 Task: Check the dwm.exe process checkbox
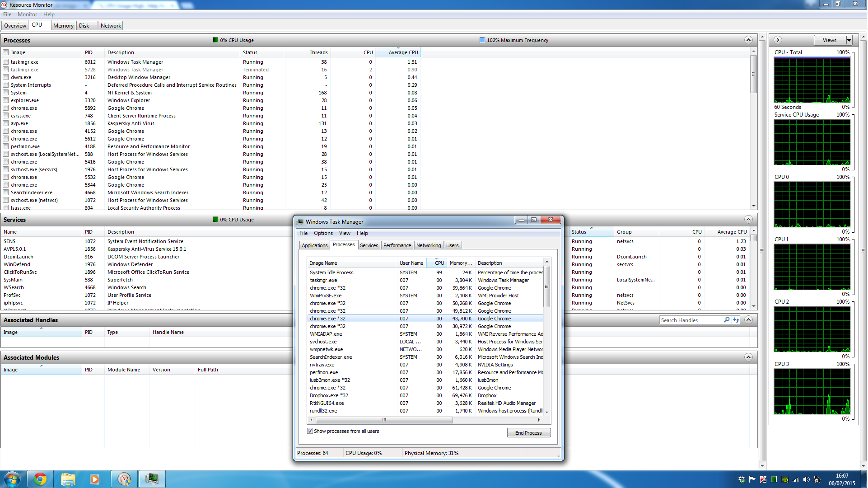coord(6,77)
